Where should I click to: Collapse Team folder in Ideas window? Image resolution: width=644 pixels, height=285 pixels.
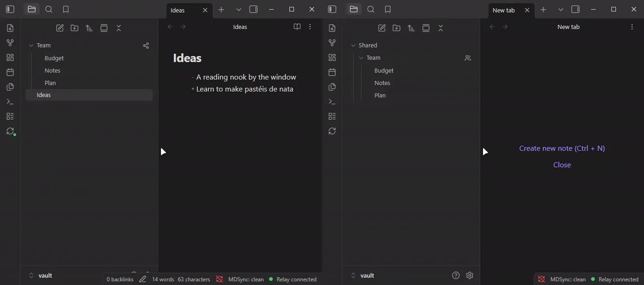point(31,45)
